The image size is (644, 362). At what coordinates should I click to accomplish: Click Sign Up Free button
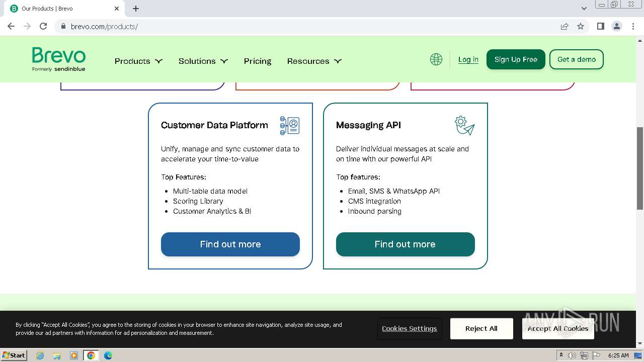pyautogui.click(x=516, y=59)
